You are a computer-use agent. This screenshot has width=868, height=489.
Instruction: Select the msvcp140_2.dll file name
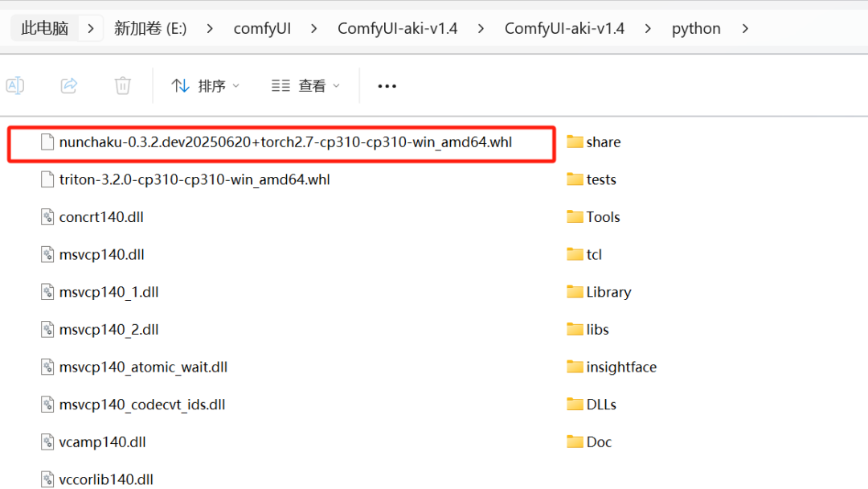109,330
